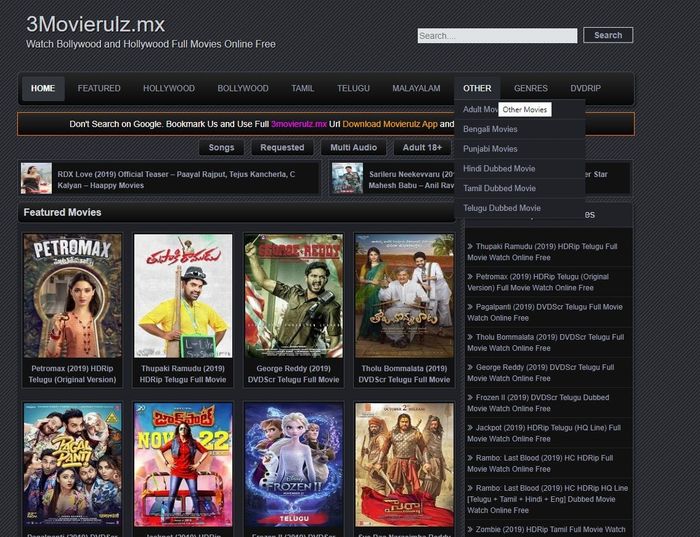Select Bengali Movies from the dropdown

click(490, 129)
